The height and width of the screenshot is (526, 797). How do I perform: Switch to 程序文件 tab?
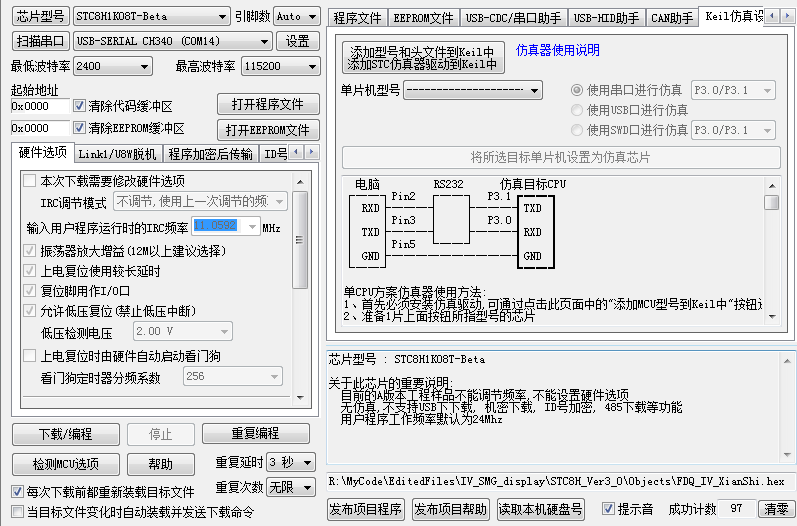[x=357, y=18]
